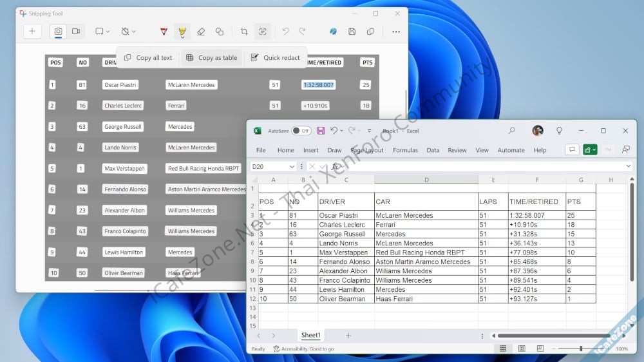Click the image crop icon

(244, 32)
